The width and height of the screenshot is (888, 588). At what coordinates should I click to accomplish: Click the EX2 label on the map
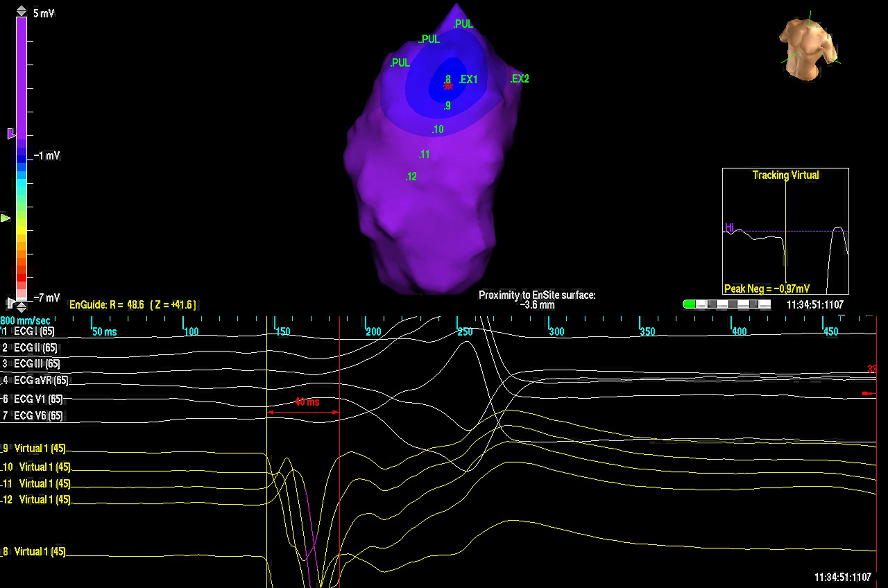click(520, 79)
